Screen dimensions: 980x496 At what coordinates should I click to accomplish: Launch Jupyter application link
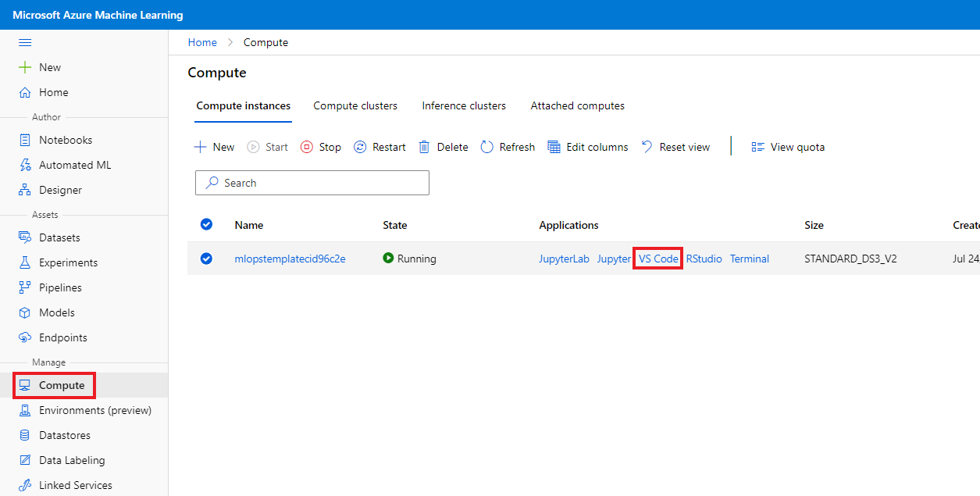(614, 259)
